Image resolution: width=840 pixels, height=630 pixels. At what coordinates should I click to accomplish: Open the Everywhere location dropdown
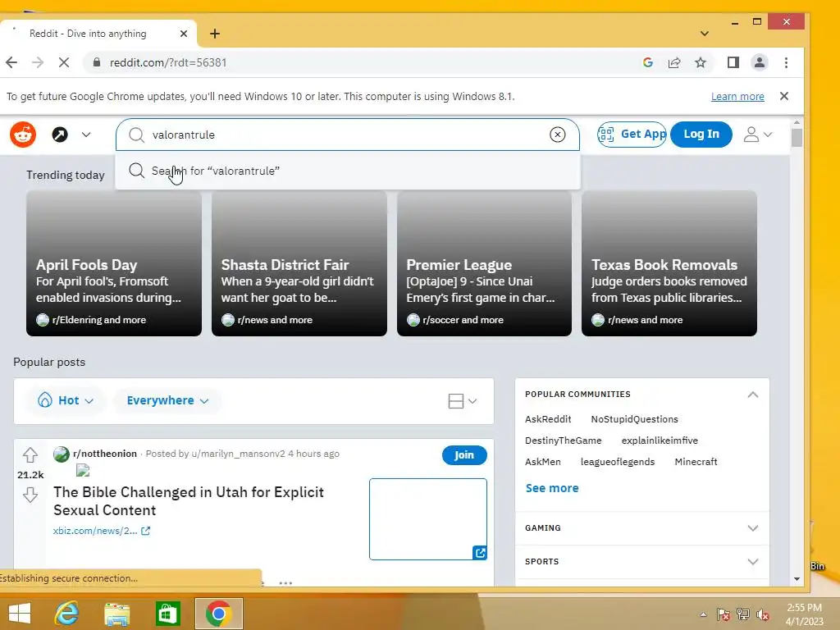tap(167, 400)
